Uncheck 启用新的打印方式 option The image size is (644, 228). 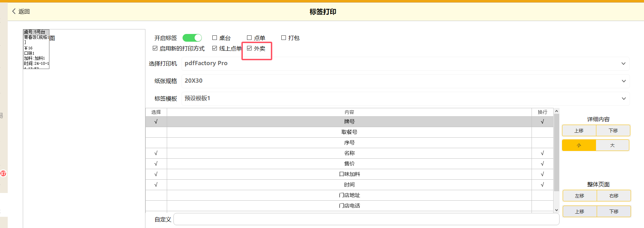(x=155, y=48)
